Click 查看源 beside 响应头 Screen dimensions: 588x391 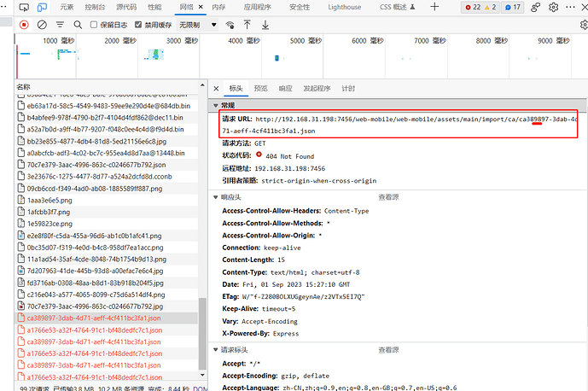[x=388, y=197]
